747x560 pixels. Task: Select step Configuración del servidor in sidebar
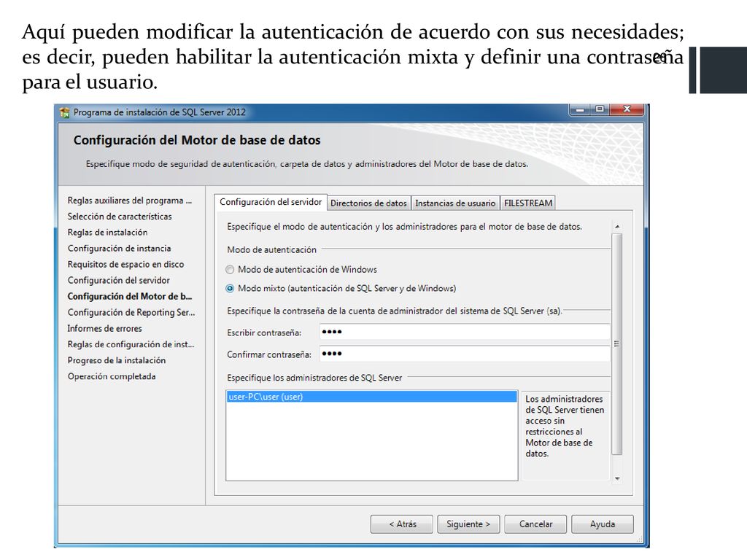click(x=119, y=281)
